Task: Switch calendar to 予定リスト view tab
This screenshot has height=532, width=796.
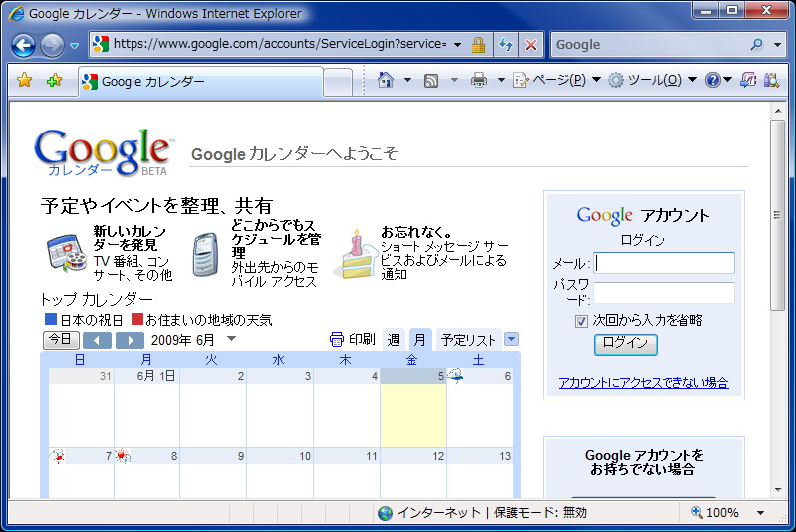Action: click(x=468, y=340)
